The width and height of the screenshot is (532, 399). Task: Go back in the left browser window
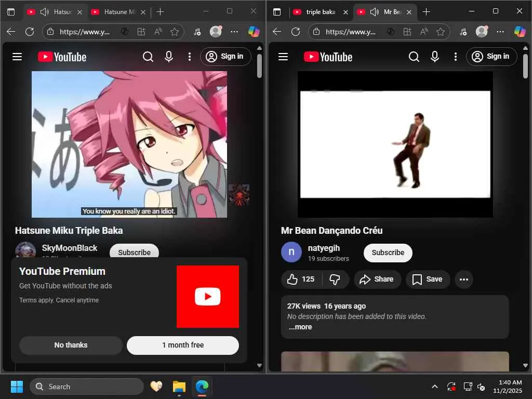pos(11,32)
